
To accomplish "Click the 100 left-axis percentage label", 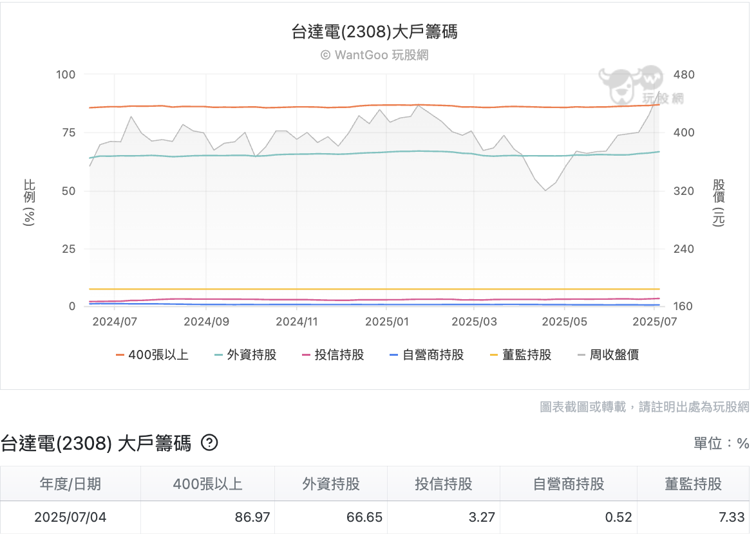I will click(x=66, y=75).
